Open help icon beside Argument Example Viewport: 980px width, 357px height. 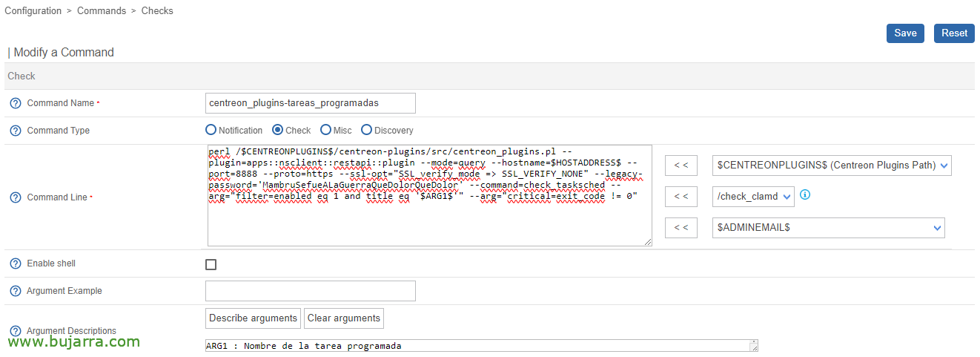15,291
